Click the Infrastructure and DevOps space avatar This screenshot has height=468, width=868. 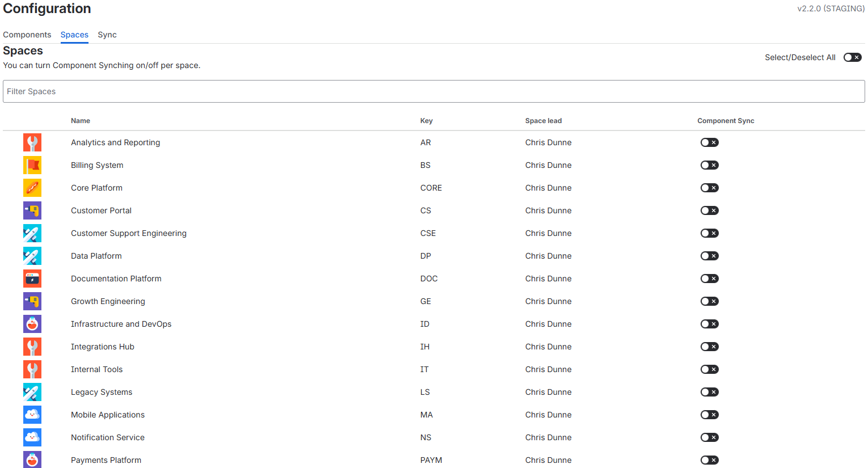coord(32,324)
